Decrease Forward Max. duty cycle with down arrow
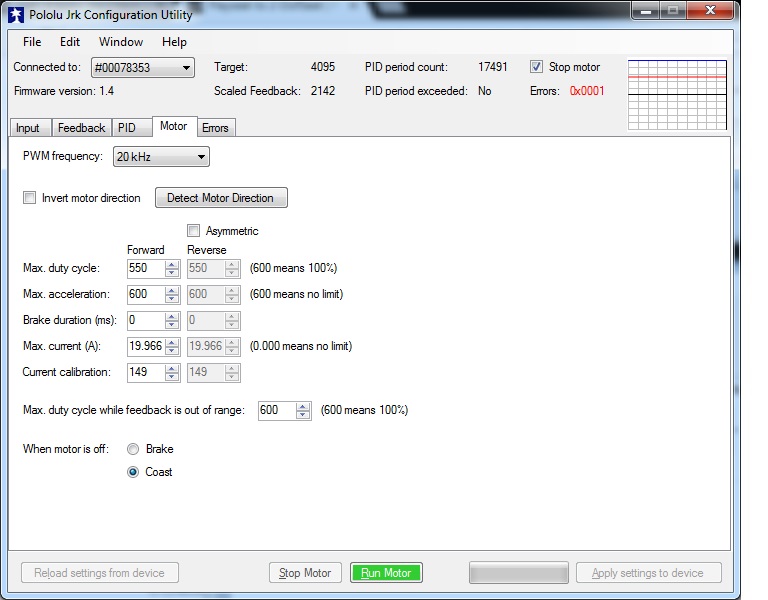Screen dimensions: 768x600 coord(171,273)
